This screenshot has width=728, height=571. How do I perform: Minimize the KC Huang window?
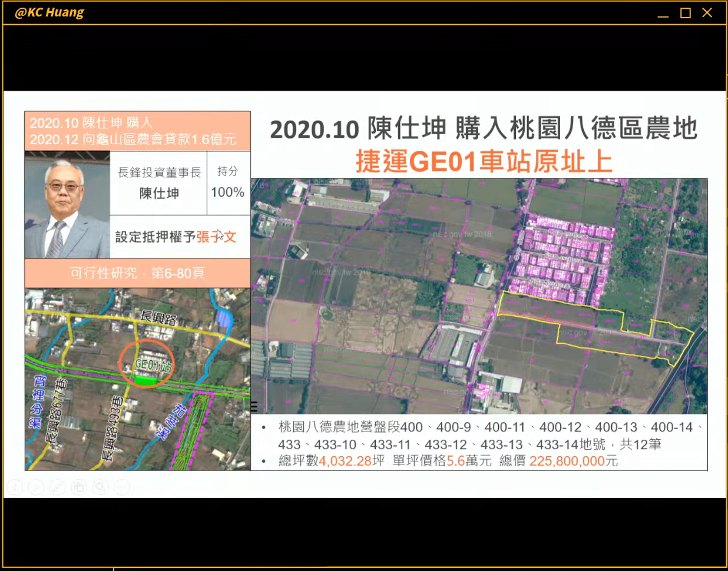663,13
